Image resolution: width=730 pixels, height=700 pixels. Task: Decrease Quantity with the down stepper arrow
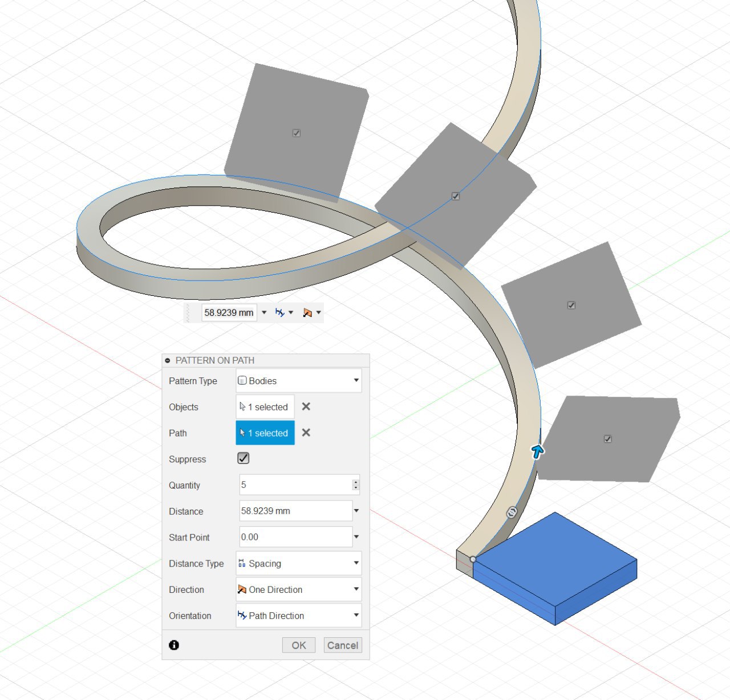pyautogui.click(x=356, y=488)
